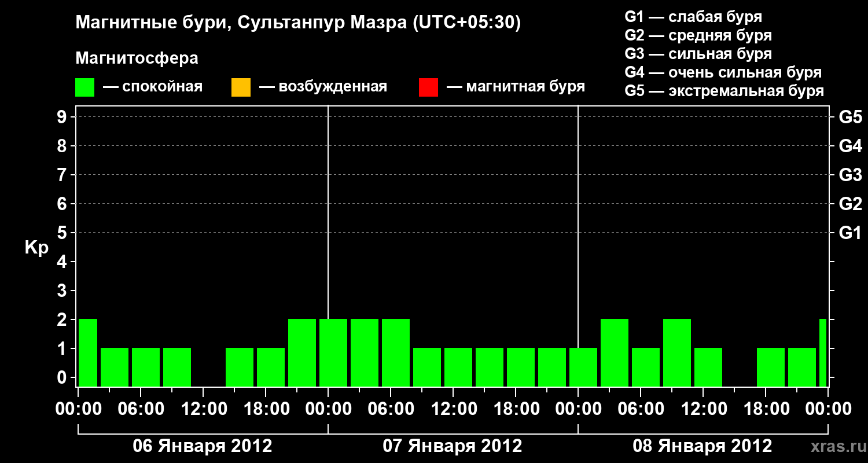The image size is (868, 463).
Task: Click the G1 label on the right axis
Action: pos(851,233)
